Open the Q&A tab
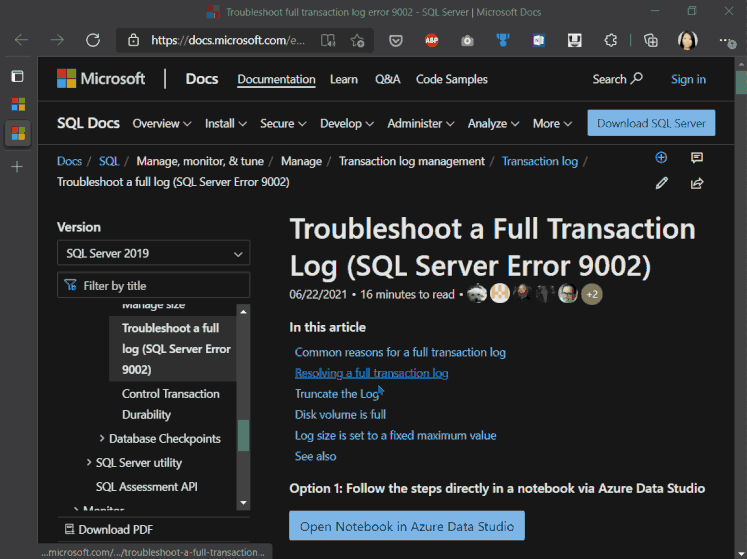This screenshot has height=559, width=747. (387, 79)
